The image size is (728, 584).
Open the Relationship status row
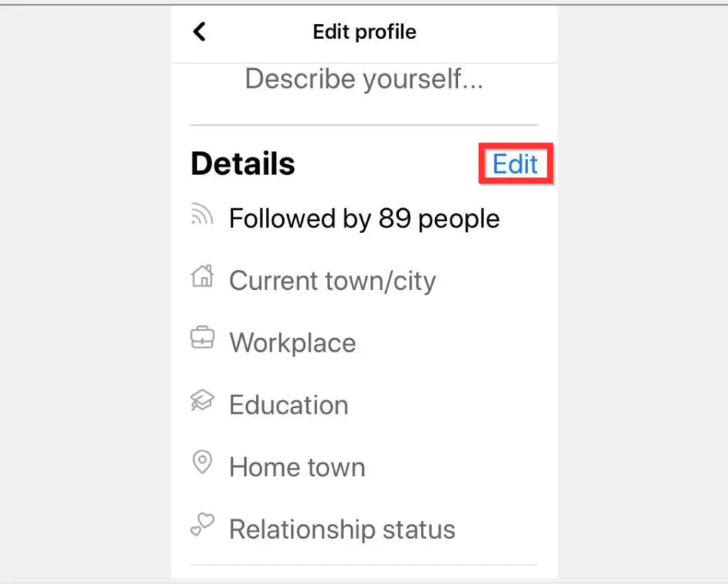tap(342, 528)
